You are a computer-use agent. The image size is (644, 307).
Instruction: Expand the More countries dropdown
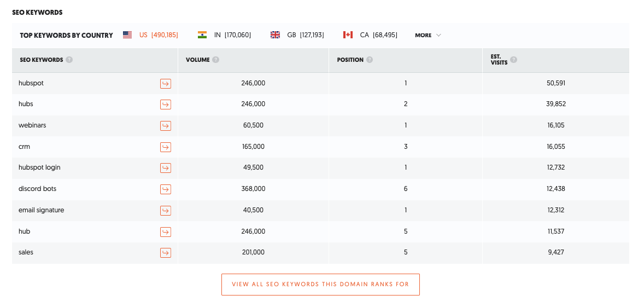[428, 36]
